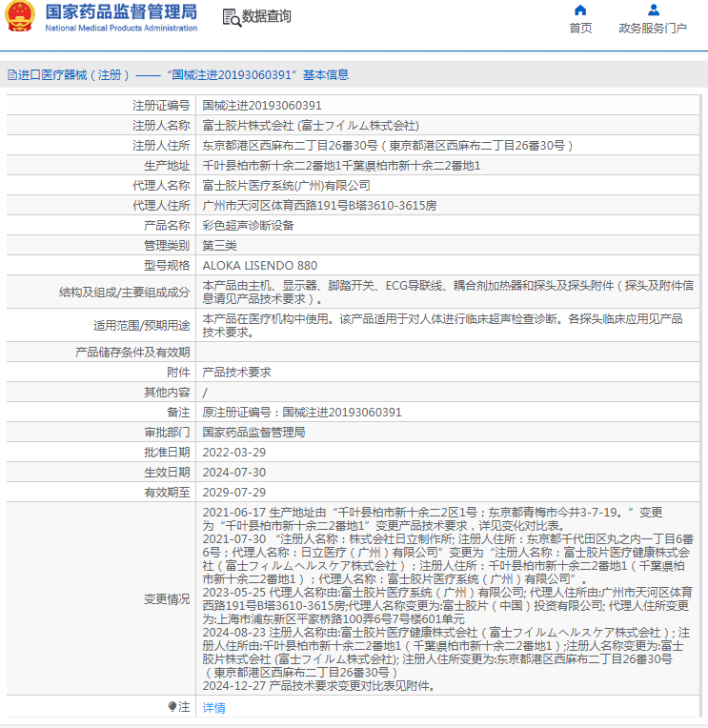Click the 生效日期 label
This screenshot has height=728, width=708.
coord(167,472)
